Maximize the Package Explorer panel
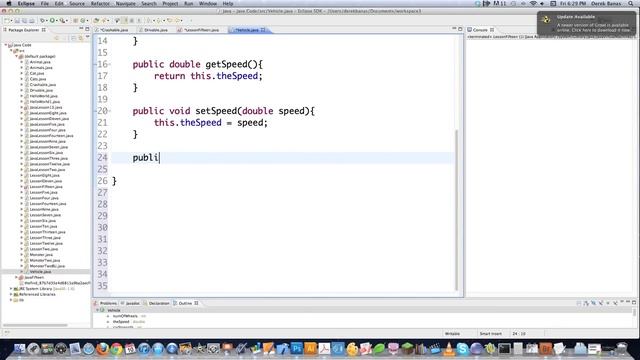The width and height of the screenshot is (640, 360). (x=87, y=29)
